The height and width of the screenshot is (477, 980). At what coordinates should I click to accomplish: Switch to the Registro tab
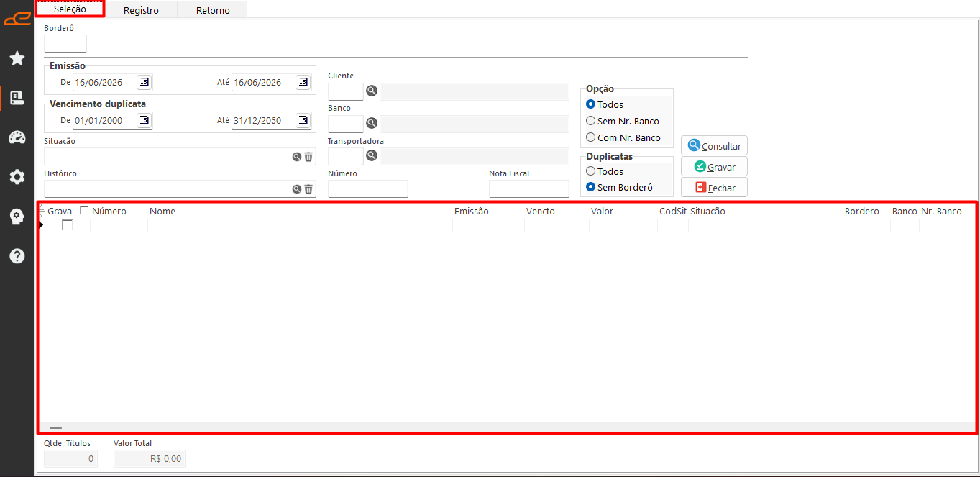point(141,10)
